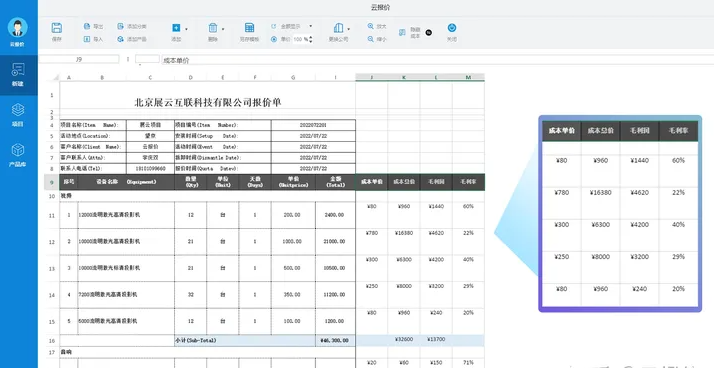
Task: Click the 展云项目 project name cell
Action: pos(150,125)
